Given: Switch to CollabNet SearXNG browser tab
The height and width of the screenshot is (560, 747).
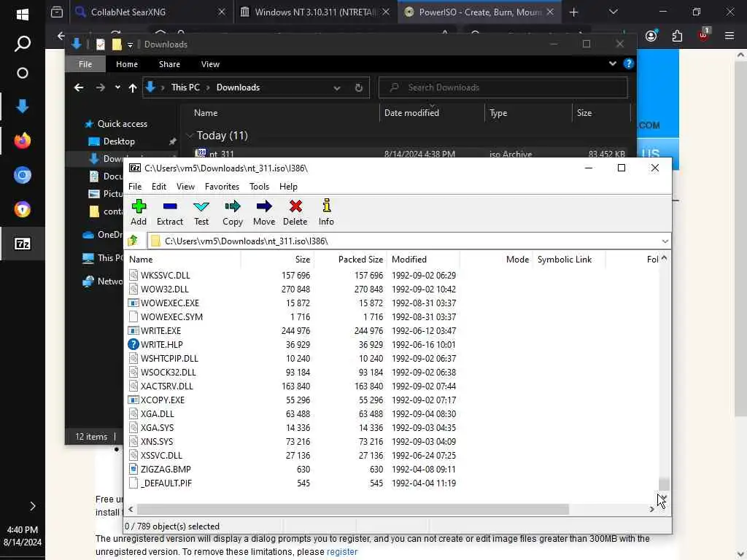Looking at the screenshot, I should (152, 12).
